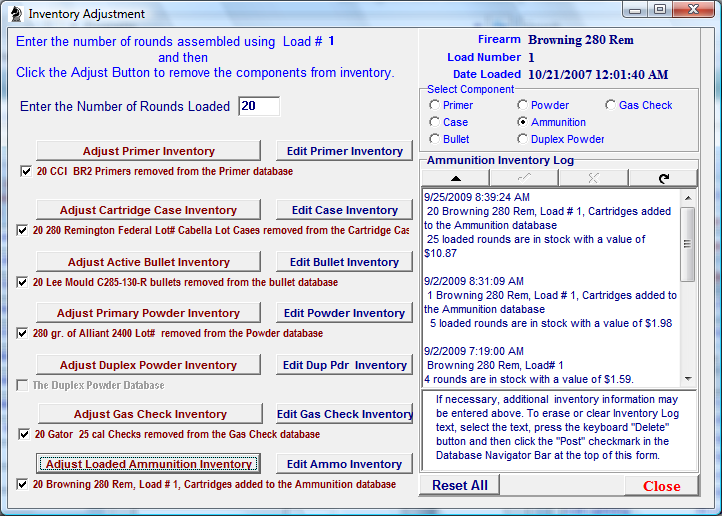Click the inventory log scrollbar up arrow

688,198
